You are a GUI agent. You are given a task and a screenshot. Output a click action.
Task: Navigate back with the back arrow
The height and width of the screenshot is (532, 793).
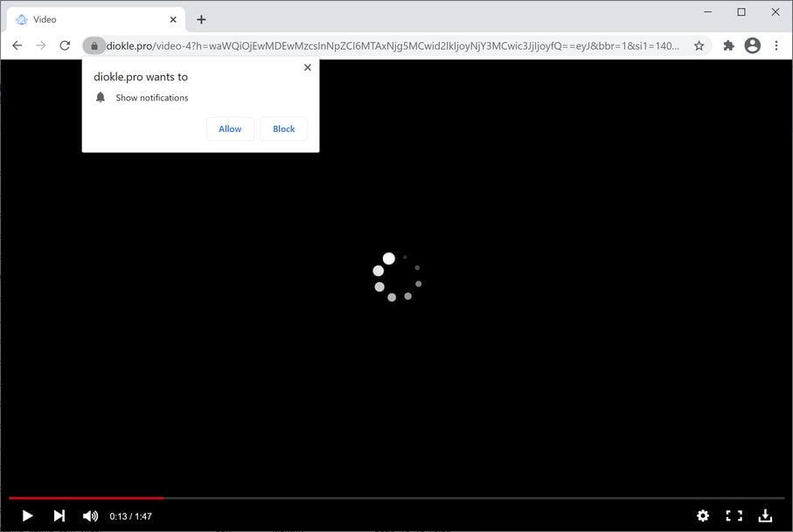tap(17, 45)
